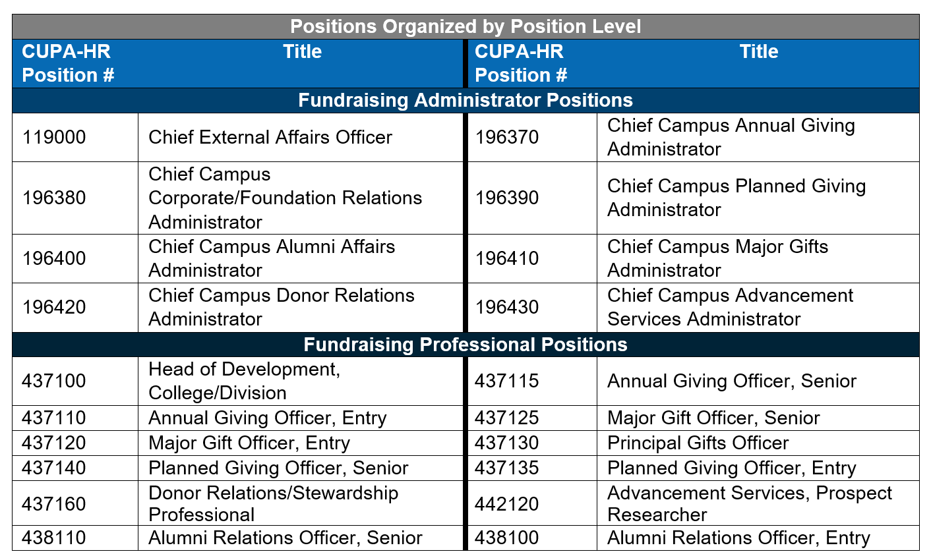
Task: Click position number 119000 cell
Action: point(54,137)
